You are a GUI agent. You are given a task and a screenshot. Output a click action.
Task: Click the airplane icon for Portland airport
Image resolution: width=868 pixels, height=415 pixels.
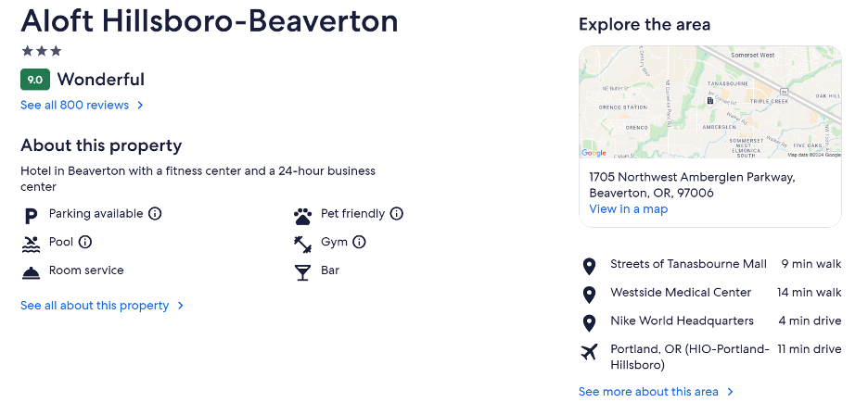point(590,351)
